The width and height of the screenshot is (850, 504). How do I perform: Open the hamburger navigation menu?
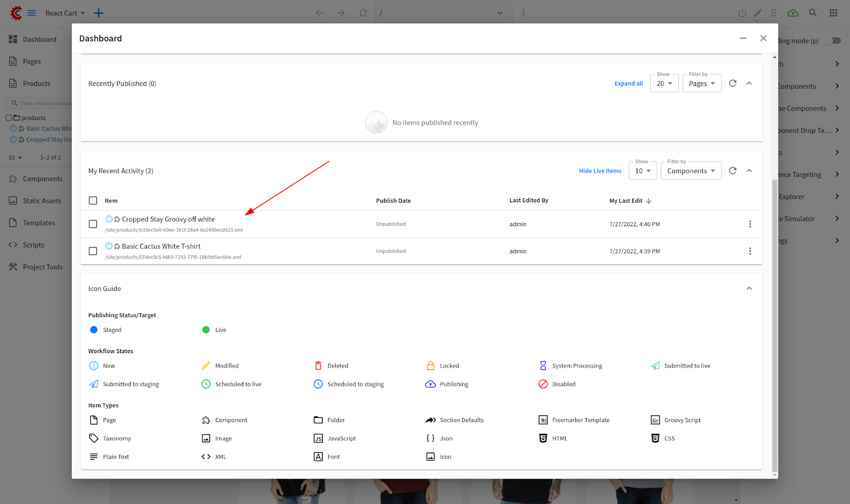pyautogui.click(x=32, y=13)
